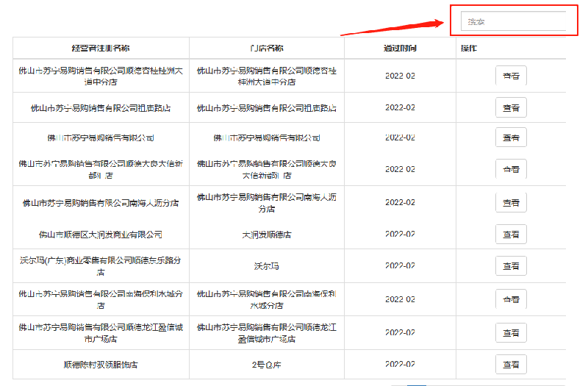
Task: Select registered name ending 南海保利水城分店
Action: (101, 299)
